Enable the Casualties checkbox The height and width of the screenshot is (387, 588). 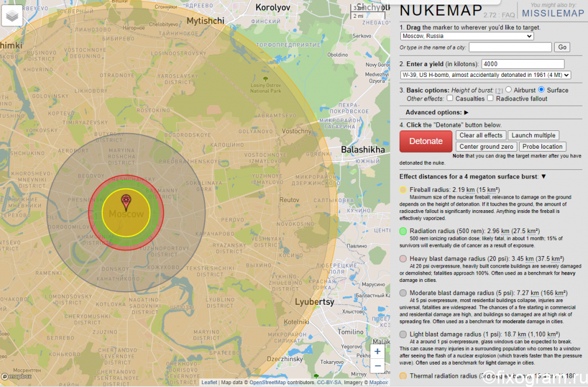(450, 98)
